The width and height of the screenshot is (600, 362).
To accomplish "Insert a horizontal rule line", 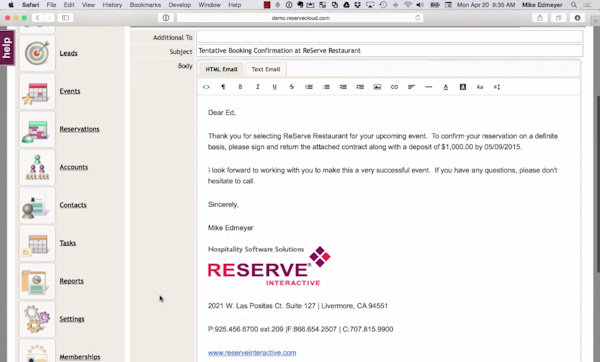I will point(429,87).
